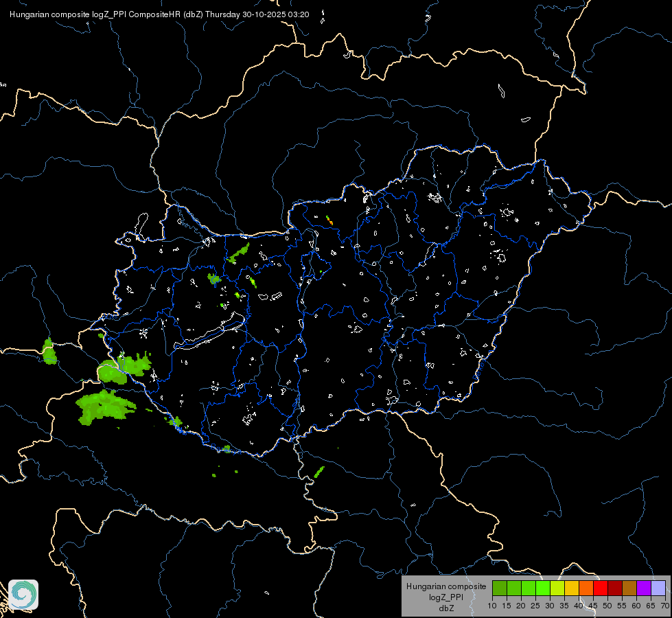Select the 40–45 dBZ orange swatch

(x=586, y=588)
